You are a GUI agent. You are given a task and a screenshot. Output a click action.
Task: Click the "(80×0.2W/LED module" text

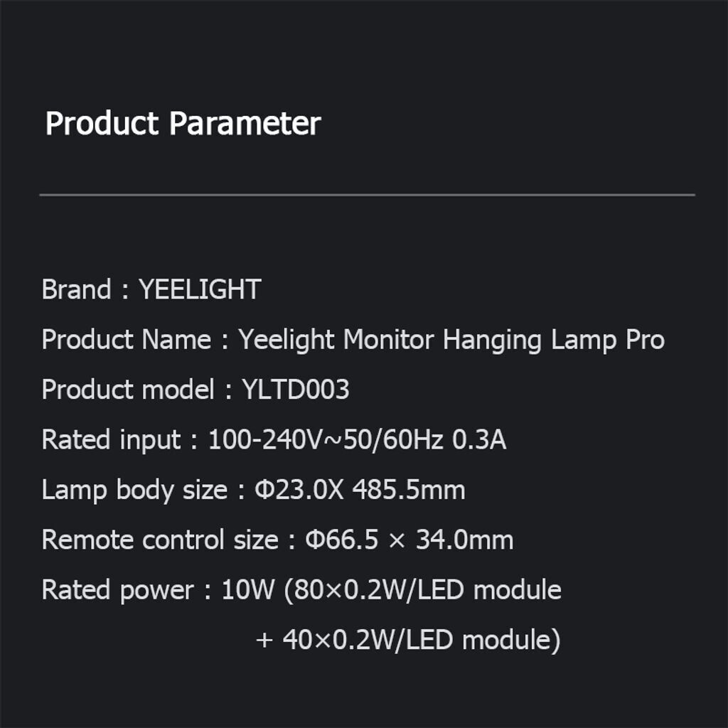[422, 590]
